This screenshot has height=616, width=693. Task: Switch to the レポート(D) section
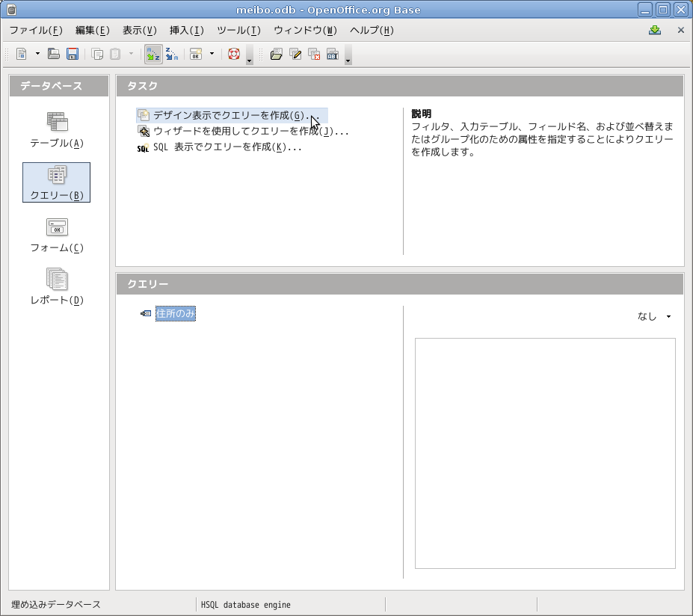(57, 287)
